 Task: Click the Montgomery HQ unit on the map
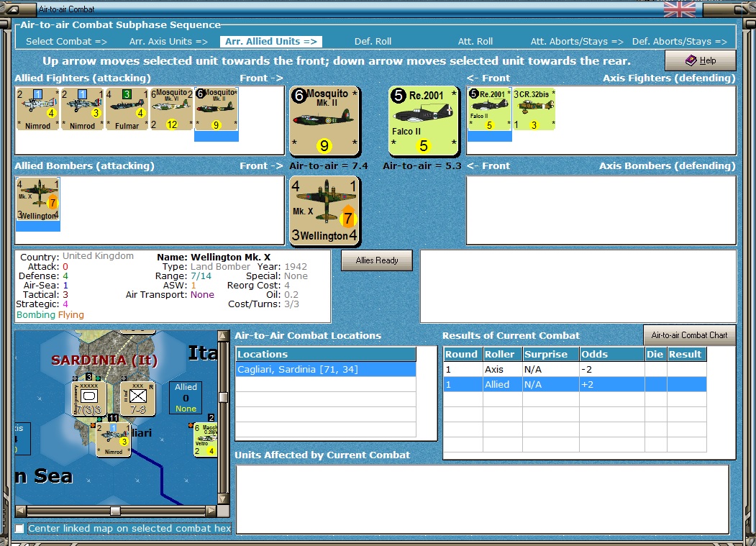88,399
